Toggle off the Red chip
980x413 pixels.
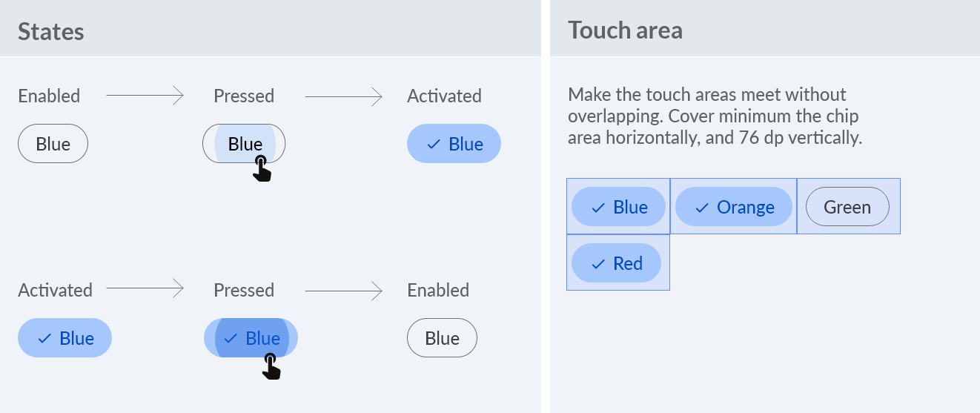coord(616,262)
